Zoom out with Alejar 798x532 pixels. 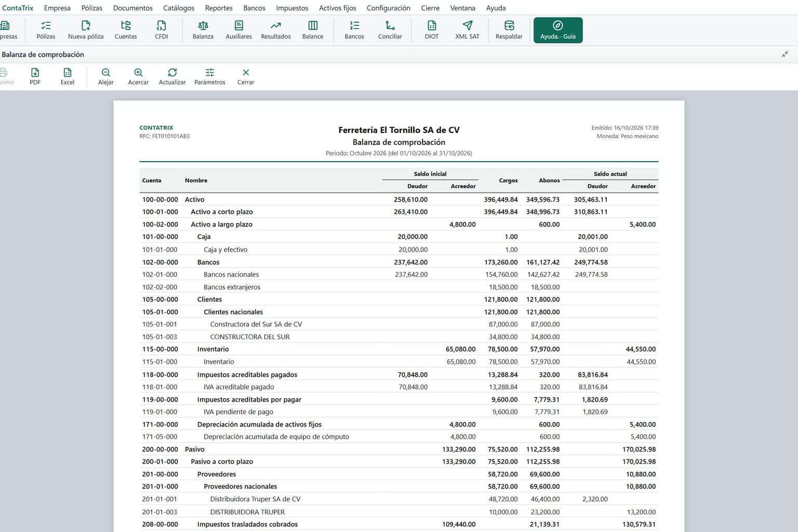pos(106,76)
